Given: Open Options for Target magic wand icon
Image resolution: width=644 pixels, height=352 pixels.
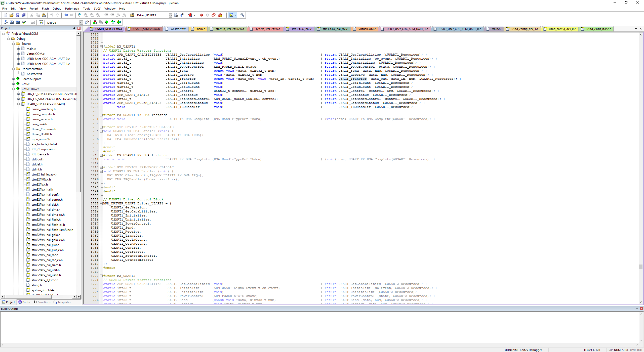Looking at the screenshot, I should 87,22.
